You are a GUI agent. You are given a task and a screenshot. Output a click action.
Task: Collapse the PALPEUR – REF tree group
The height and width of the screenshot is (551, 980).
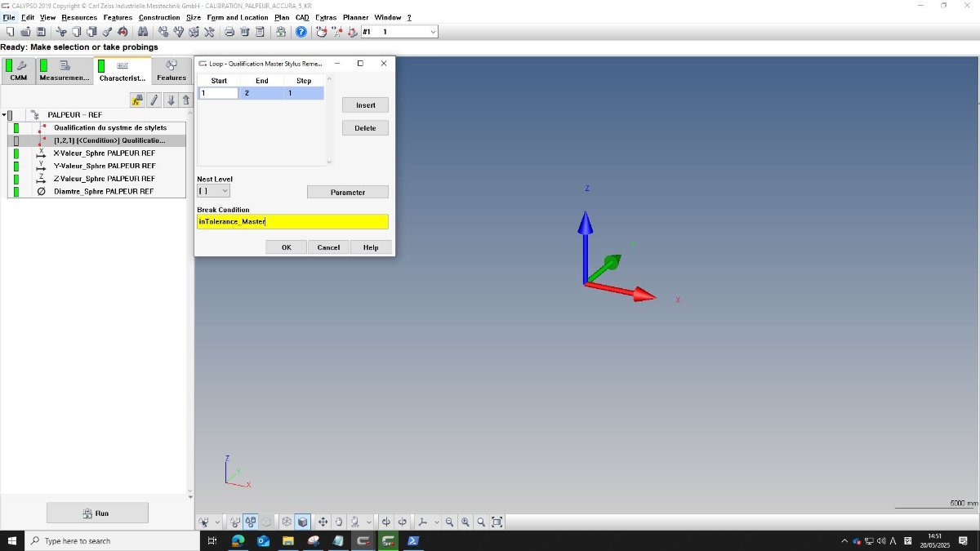click(x=3, y=115)
